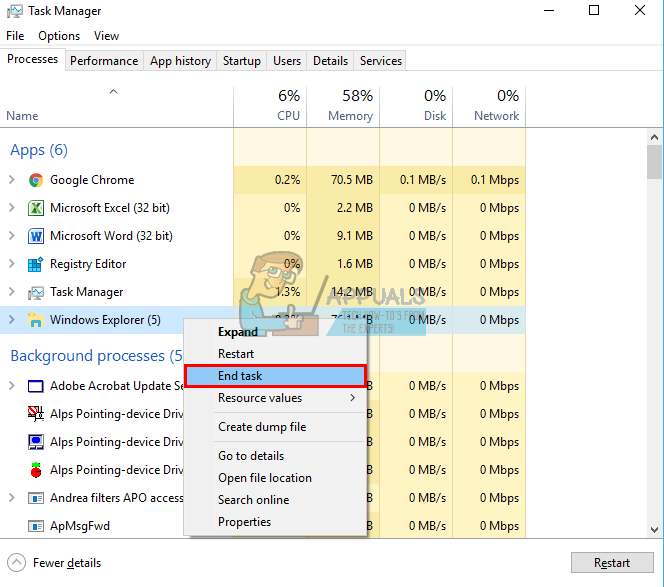Select the ApMsgFwd row
This screenshot has height=587, width=664.
point(263,526)
